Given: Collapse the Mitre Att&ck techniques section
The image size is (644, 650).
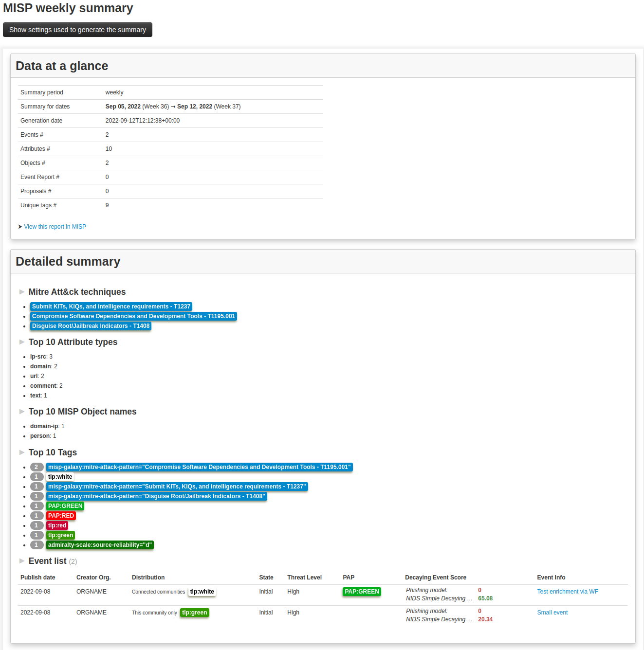Looking at the screenshot, I should 22,292.
